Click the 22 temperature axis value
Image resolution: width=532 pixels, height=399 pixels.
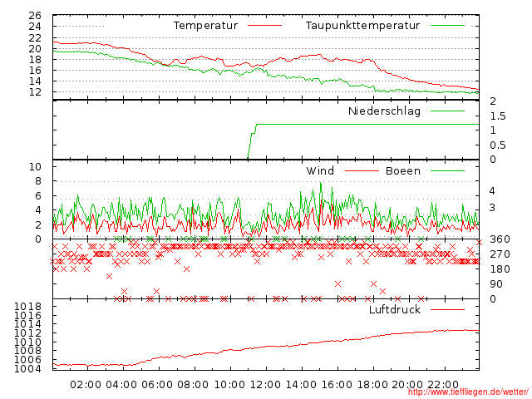[35, 38]
